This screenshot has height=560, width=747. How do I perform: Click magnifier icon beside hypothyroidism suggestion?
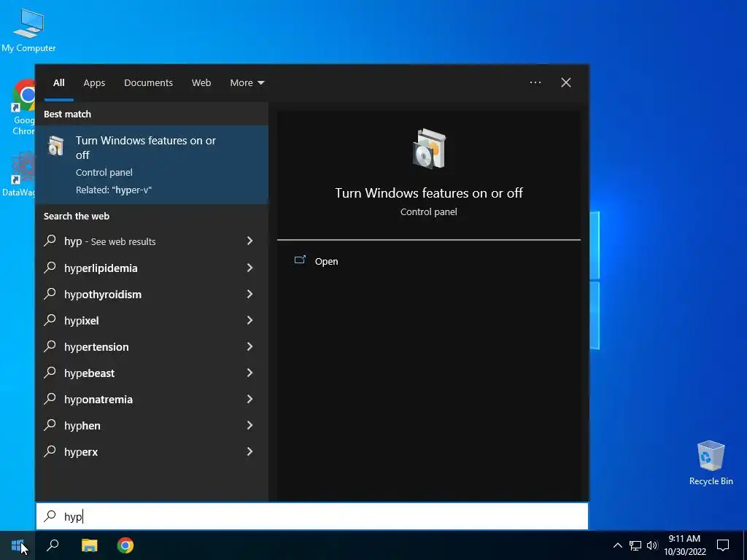tap(50, 293)
